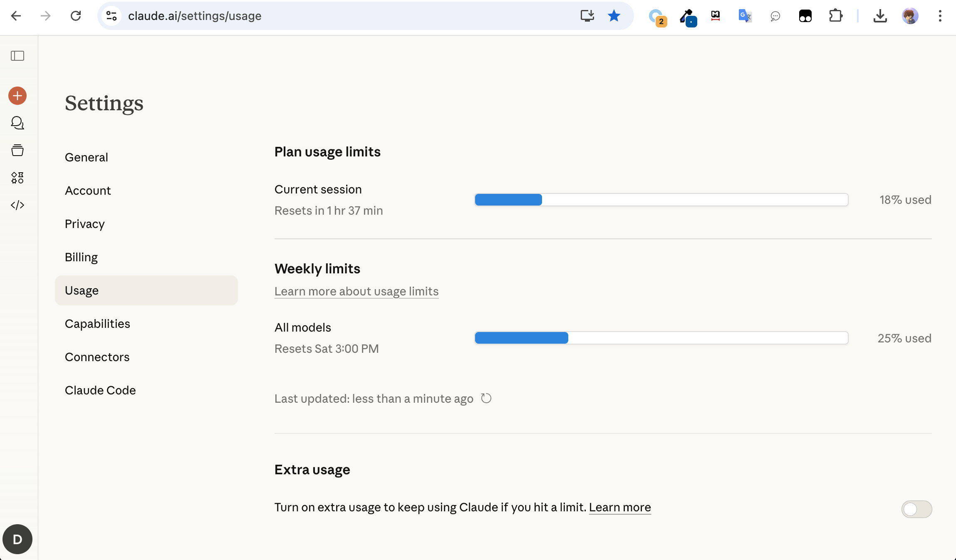Open the Projects stack icon
This screenshot has height=560, width=956.
pos(17,150)
